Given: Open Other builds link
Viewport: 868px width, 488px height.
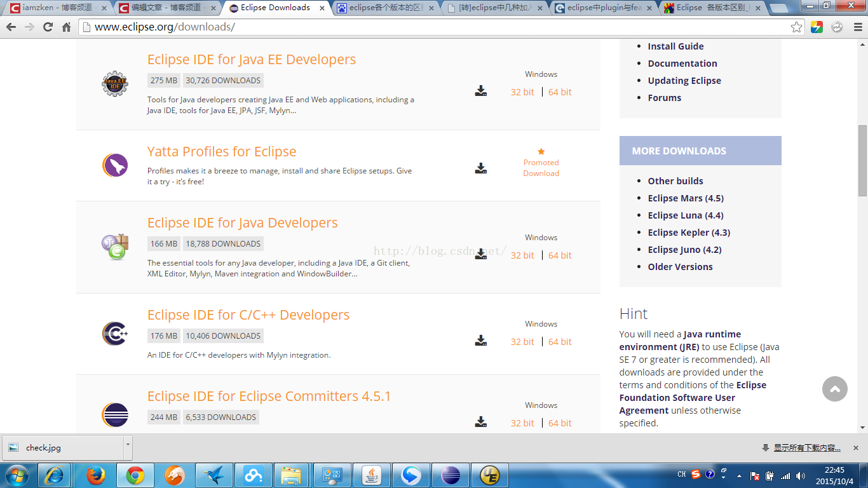Looking at the screenshot, I should click(x=675, y=181).
